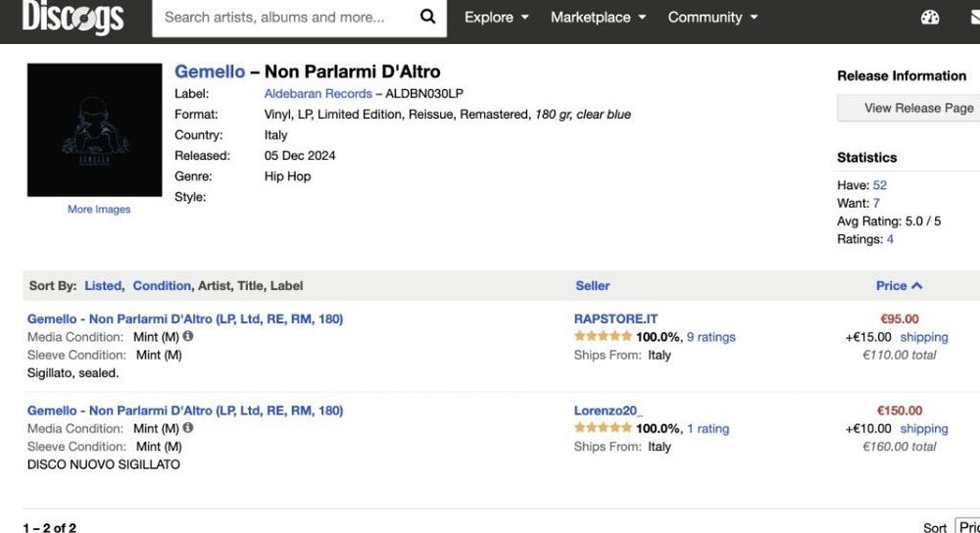Open the RAPSTORE.IT seller profile

(615, 318)
